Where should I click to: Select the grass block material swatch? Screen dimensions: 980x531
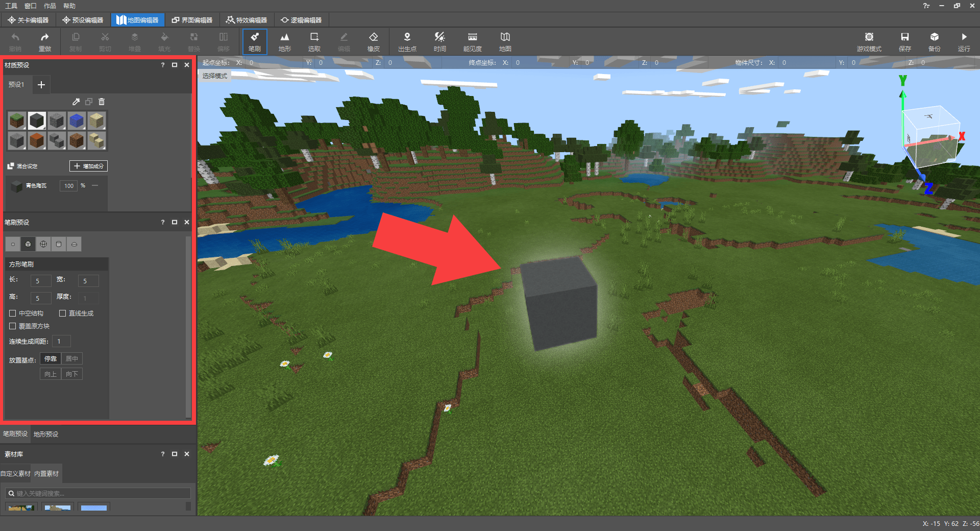(x=17, y=120)
